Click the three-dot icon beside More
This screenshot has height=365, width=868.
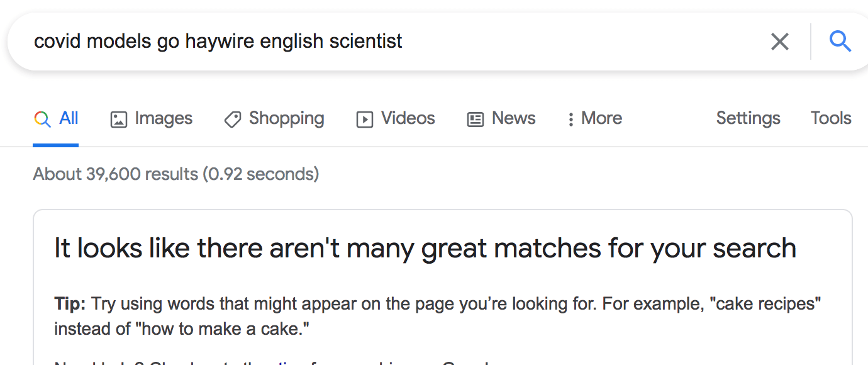570,120
